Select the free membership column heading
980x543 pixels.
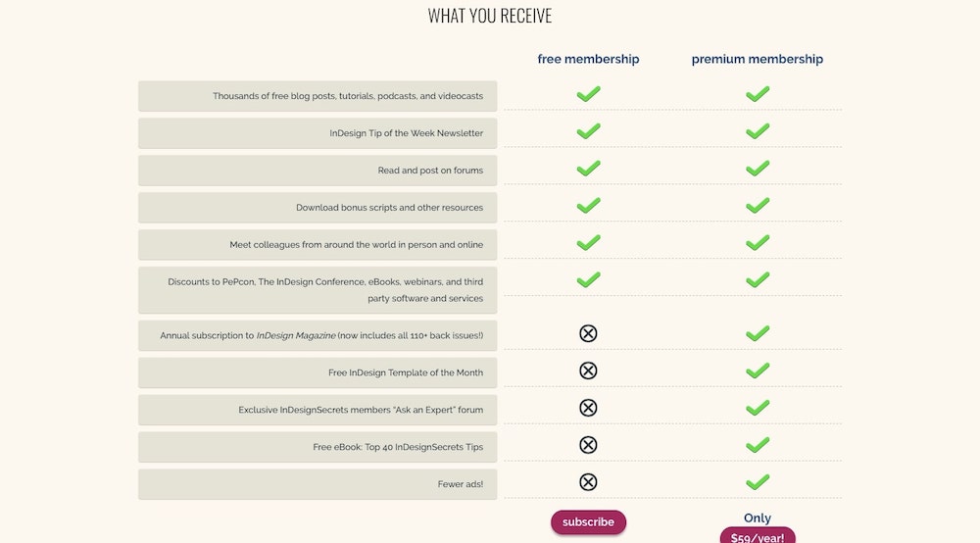click(588, 59)
